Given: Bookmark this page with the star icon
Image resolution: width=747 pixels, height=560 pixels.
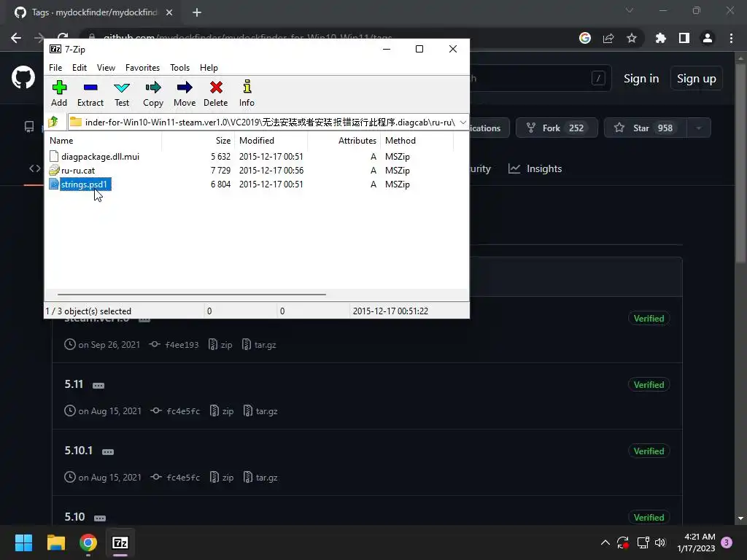Looking at the screenshot, I should [632, 38].
